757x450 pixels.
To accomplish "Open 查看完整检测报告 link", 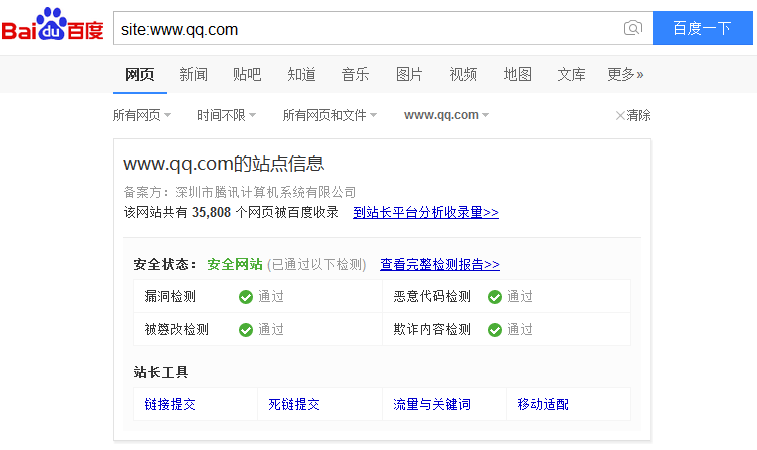I will pos(439,264).
